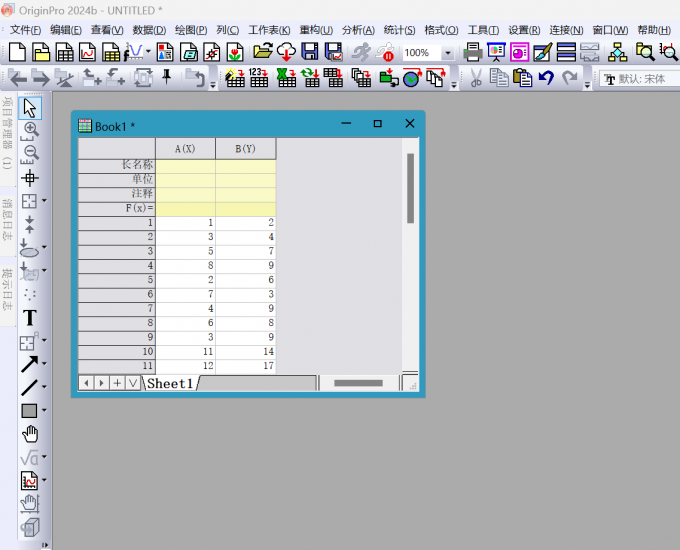
Task: Click the Import Wizard icon
Action: click(x=235, y=78)
